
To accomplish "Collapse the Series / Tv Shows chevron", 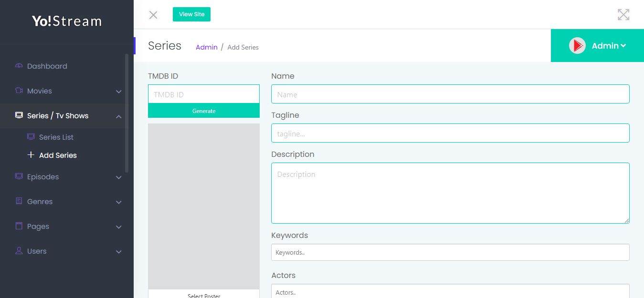I will point(119,116).
